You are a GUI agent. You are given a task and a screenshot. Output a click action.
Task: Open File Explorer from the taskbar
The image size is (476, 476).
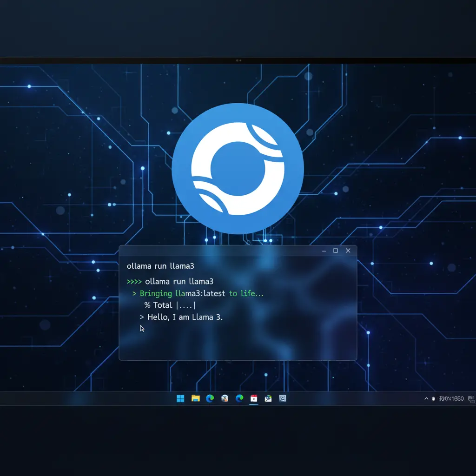[195, 398]
